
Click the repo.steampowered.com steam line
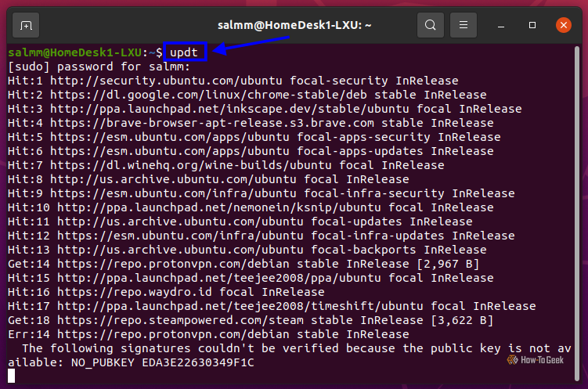251,320
